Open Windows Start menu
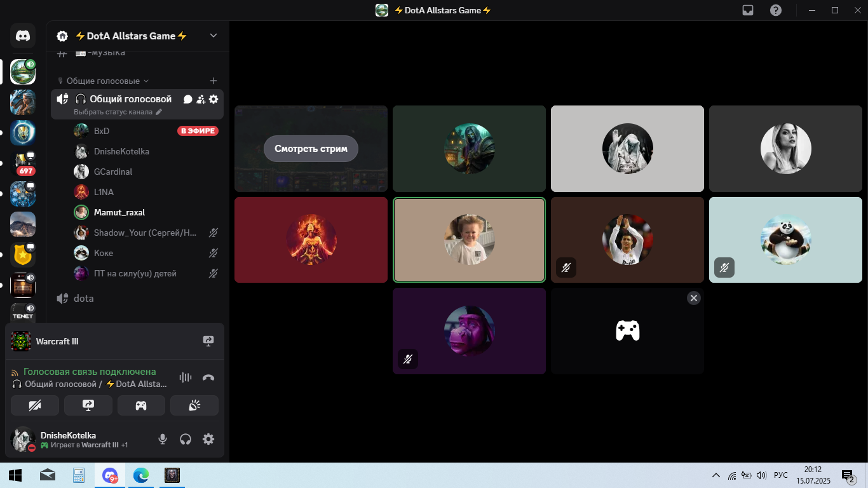The width and height of the screenshot is (868, 488). 15,475
